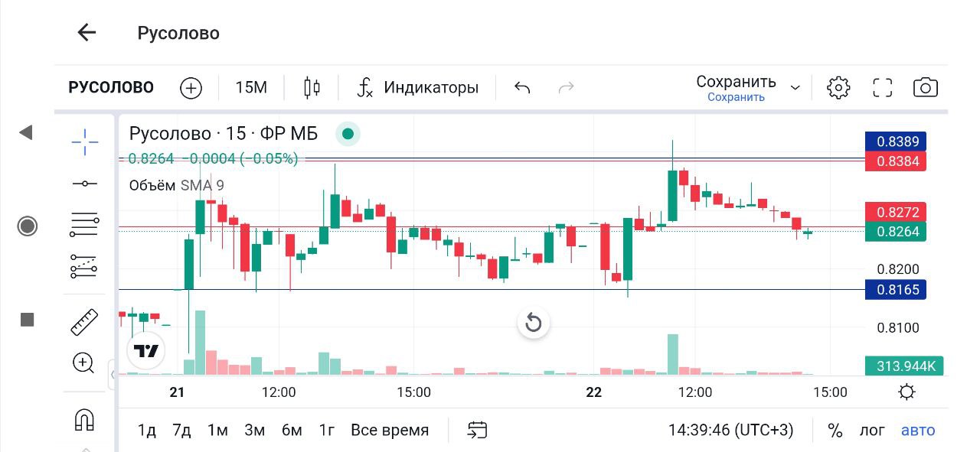Activate the magnet snap mode
This screenshot has height=452, width=980.
click(84, 419)
